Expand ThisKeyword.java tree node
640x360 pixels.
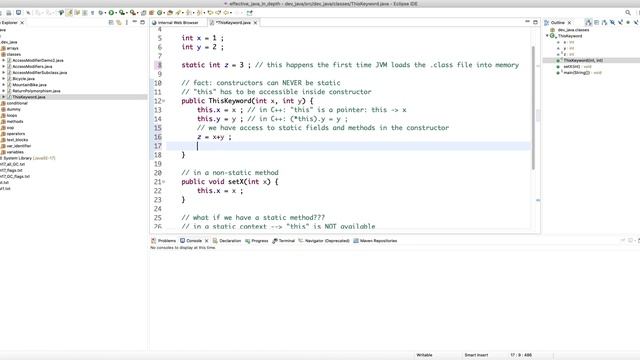pos(4,97)
